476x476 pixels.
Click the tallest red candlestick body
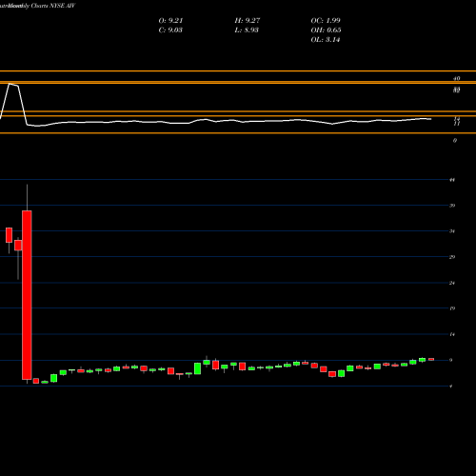(x=27, y=295)
